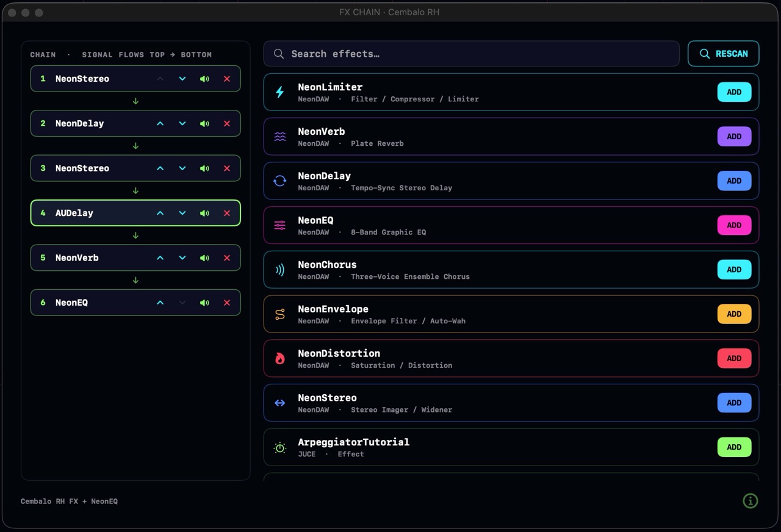Move slot 3 NeonStereo down

[x=182, y=168]
